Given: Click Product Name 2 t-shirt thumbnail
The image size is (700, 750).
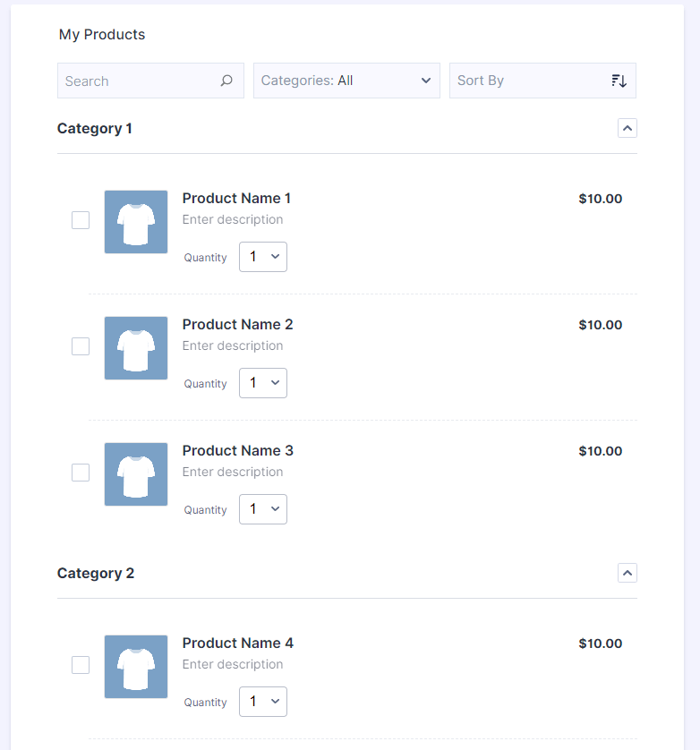Looking at the screenshot, I should (136, 348).
